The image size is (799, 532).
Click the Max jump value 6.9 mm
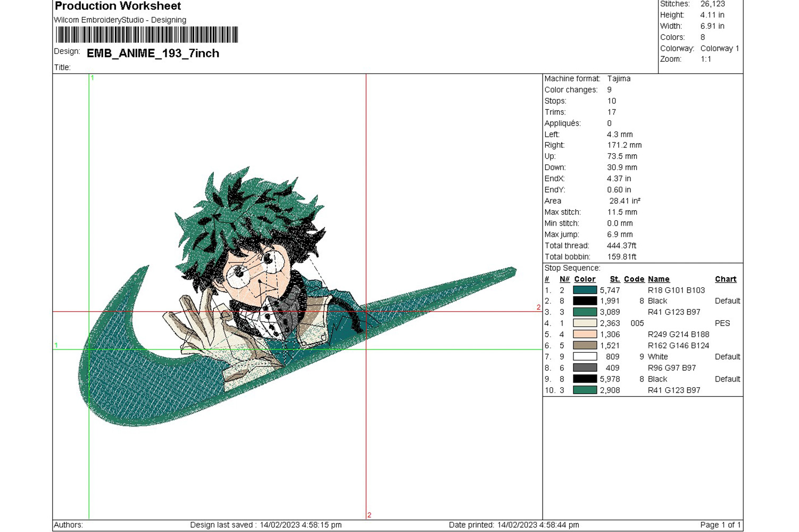(620, 235)
